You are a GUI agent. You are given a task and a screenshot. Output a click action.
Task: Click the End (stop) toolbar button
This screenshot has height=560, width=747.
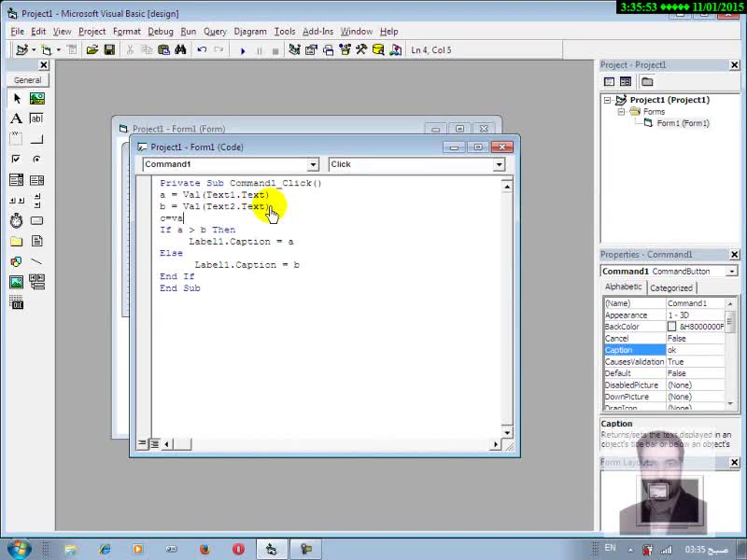click(x=275, y=50)
